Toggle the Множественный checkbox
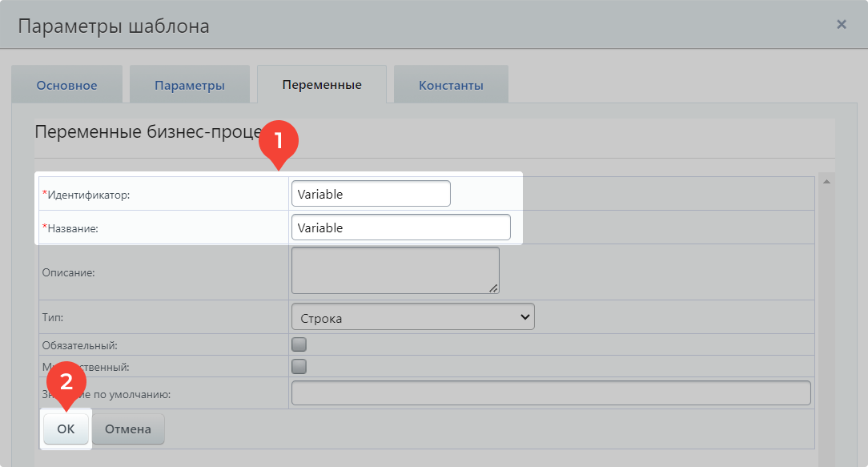Image resolution: width=868 pixels, height=467 pixels. (x=299, y=367)
